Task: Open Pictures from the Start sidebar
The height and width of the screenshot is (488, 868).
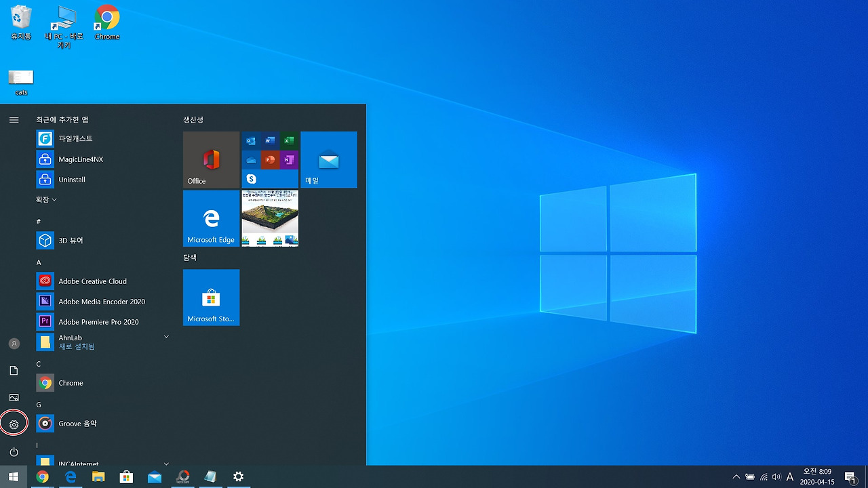Action: coord(14,398)
